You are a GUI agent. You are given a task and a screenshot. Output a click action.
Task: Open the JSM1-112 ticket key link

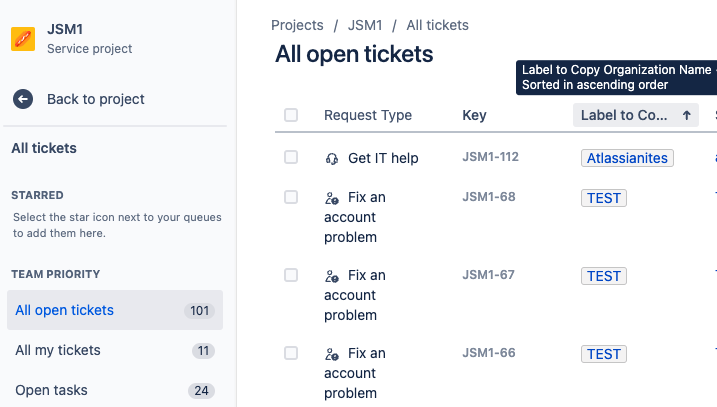pyautogui.click(x=490, y=157)
